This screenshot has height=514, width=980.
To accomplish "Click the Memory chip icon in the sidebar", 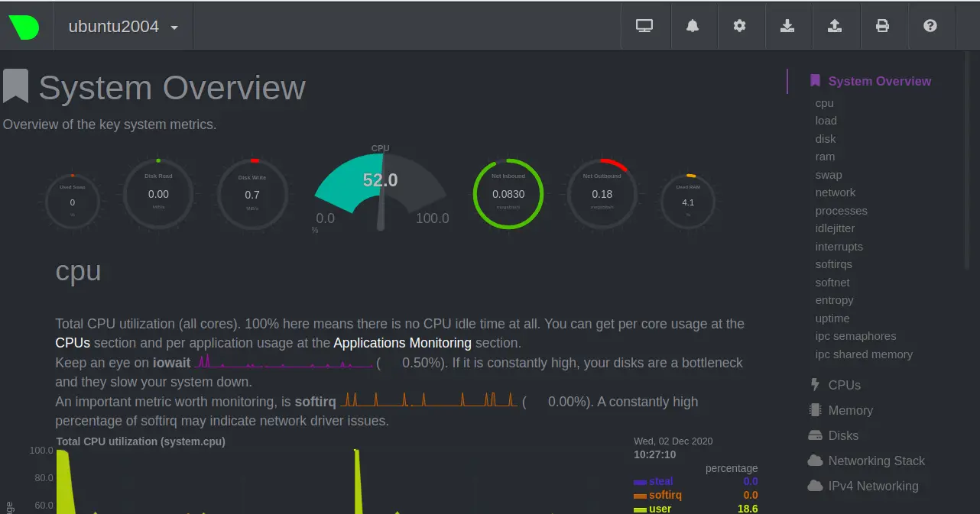I will click(815, 410).
